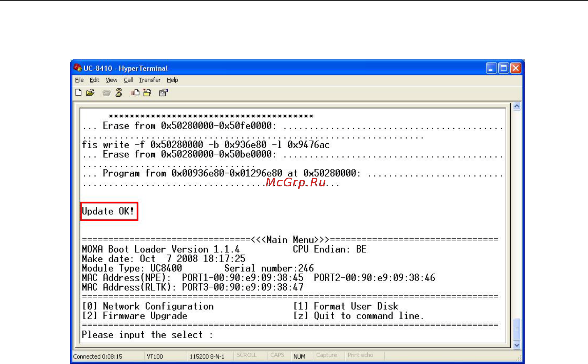Click the Open folder toolbar icon

point(90,92)
